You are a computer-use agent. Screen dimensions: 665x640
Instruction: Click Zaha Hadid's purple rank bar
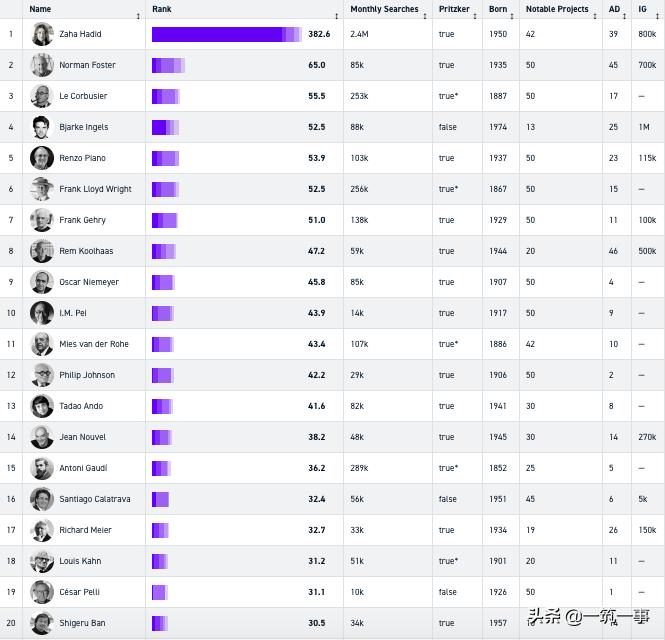point(226,34)
